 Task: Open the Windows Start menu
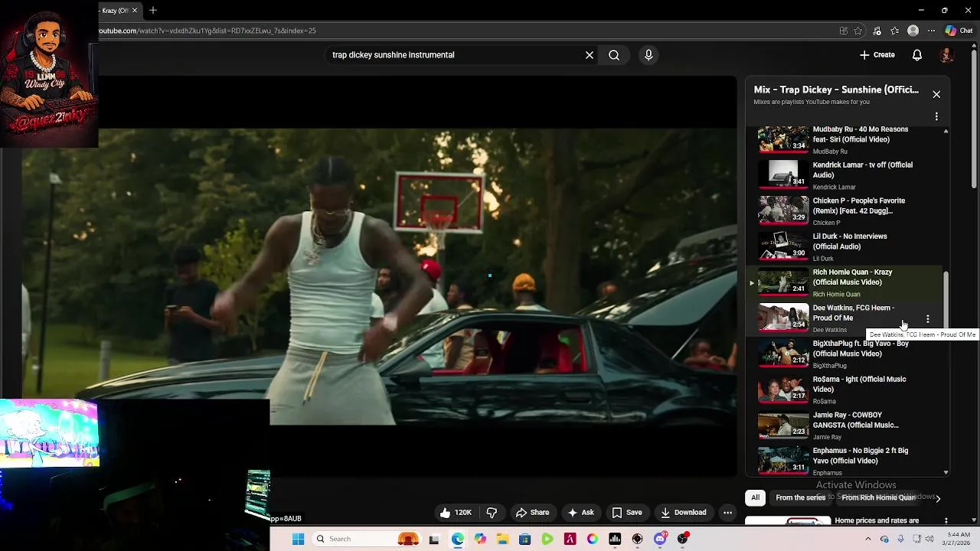tap(299, 539)
